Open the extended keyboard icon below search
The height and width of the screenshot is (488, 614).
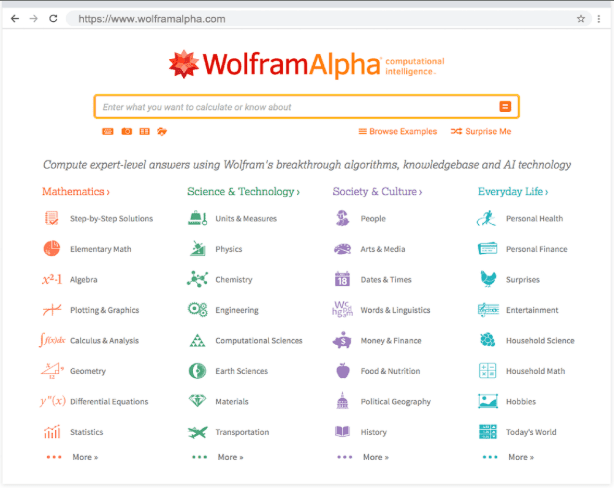(x=108, y=131)
